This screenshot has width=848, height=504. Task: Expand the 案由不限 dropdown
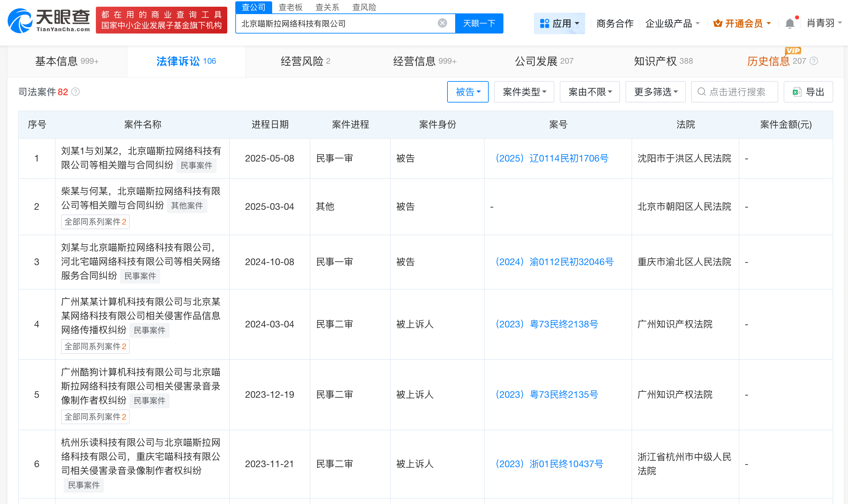click(x=590, y=92)
